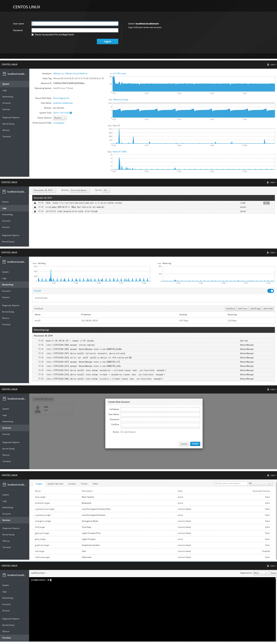
Task: Click the Filter by name or description field
Action: (230, 483)
